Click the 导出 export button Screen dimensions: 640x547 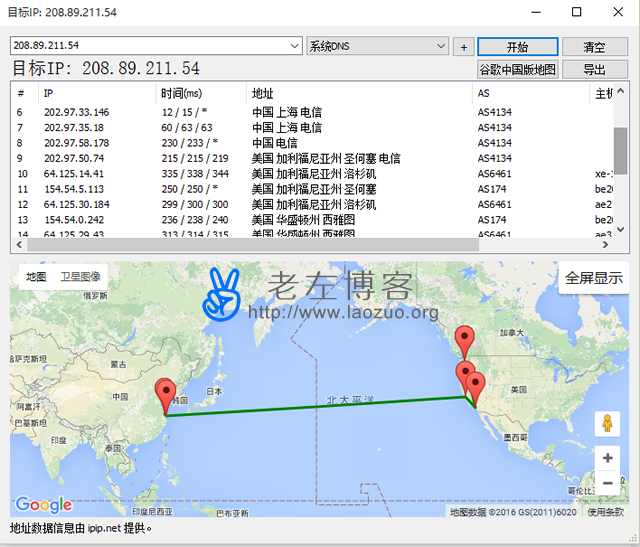[594, 69]
